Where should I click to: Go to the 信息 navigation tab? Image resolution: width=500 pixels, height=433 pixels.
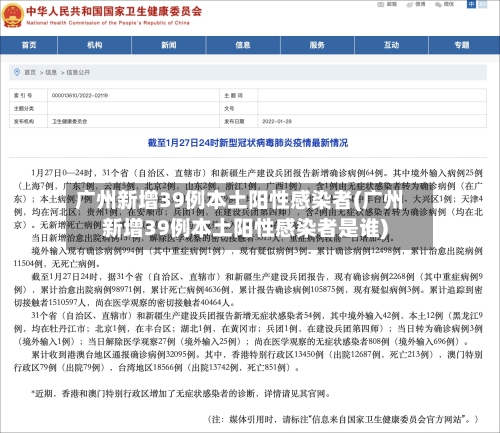pyautogui.click(x=243, y=45)
